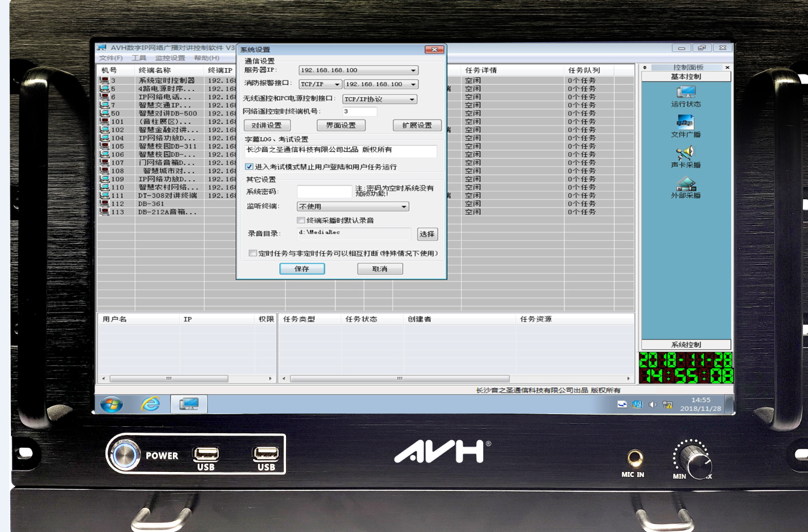Expand the TCP/IP协议 wireless control dropdown
808x532 pixels.
tap(412, 99)
